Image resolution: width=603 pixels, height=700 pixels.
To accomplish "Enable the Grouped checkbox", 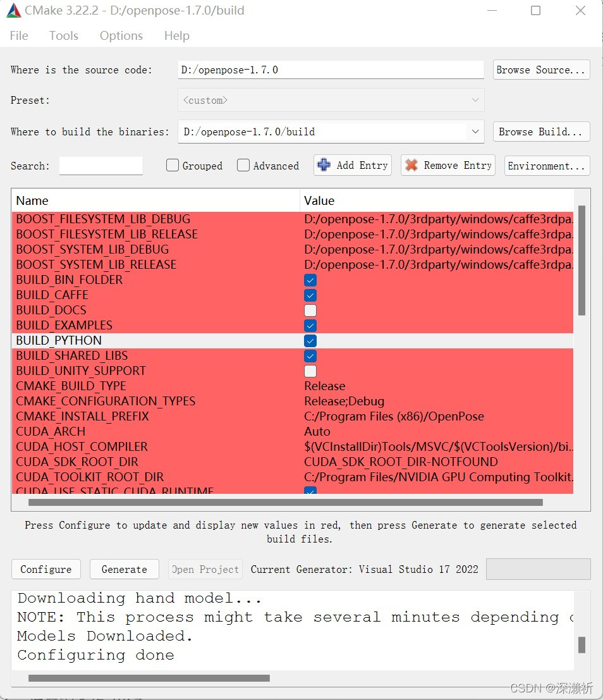I will click(172, 165).
